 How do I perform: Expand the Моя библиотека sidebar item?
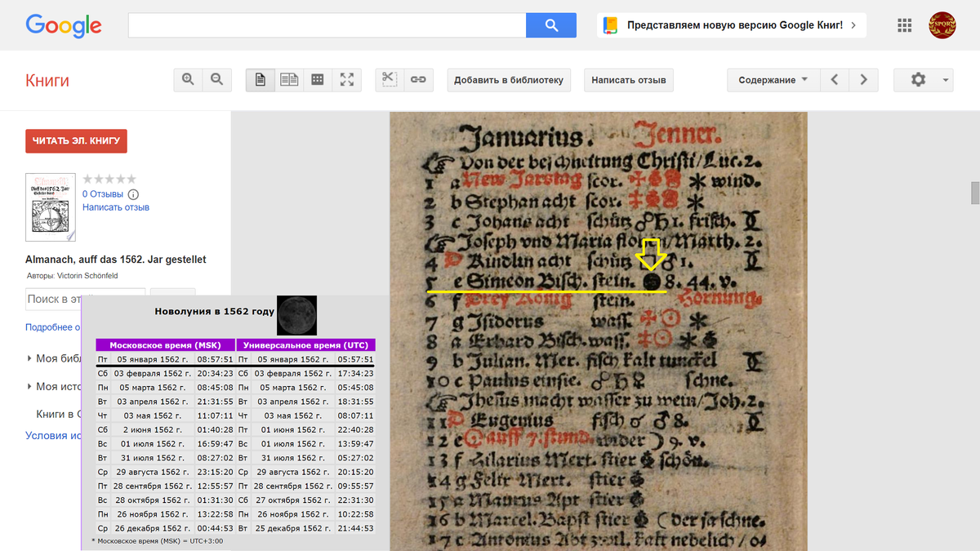[53, 358]
